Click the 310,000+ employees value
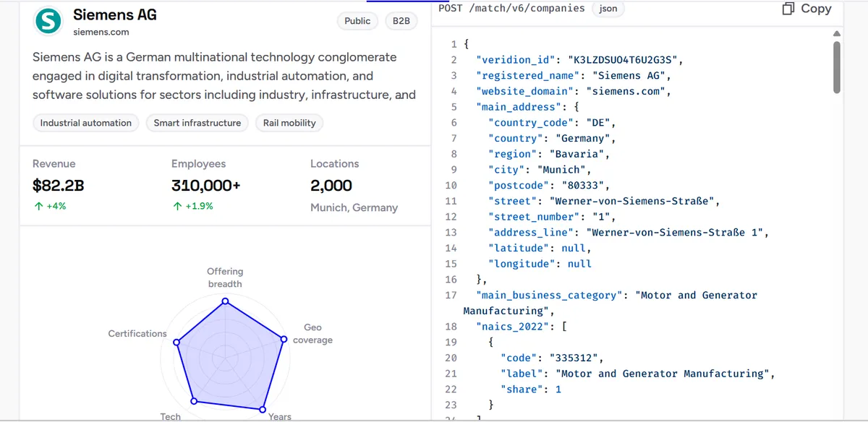868x422 pixels. coord(206,186)
